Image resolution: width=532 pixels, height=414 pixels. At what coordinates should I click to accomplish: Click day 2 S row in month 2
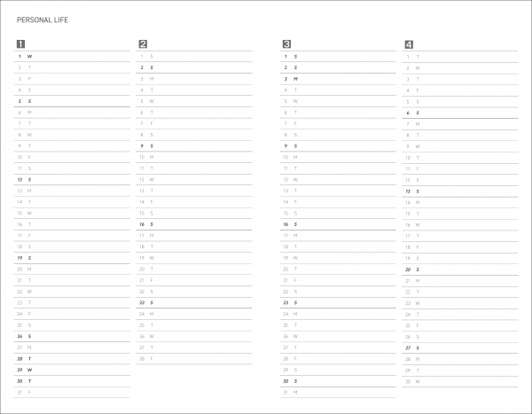(194, 68)
